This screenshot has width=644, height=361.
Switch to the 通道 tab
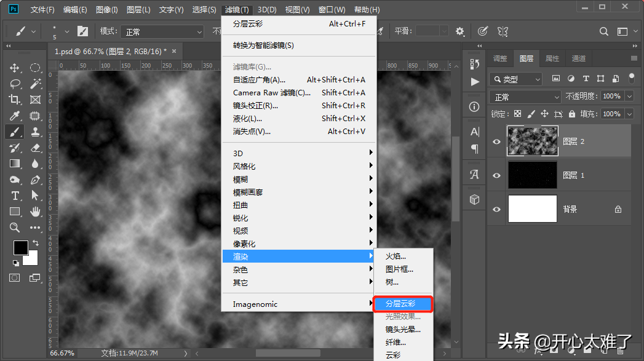579,58
